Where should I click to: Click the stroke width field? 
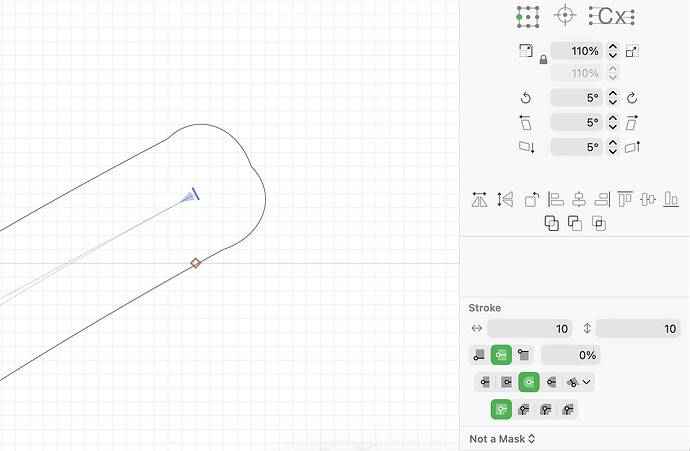point(530,329)
